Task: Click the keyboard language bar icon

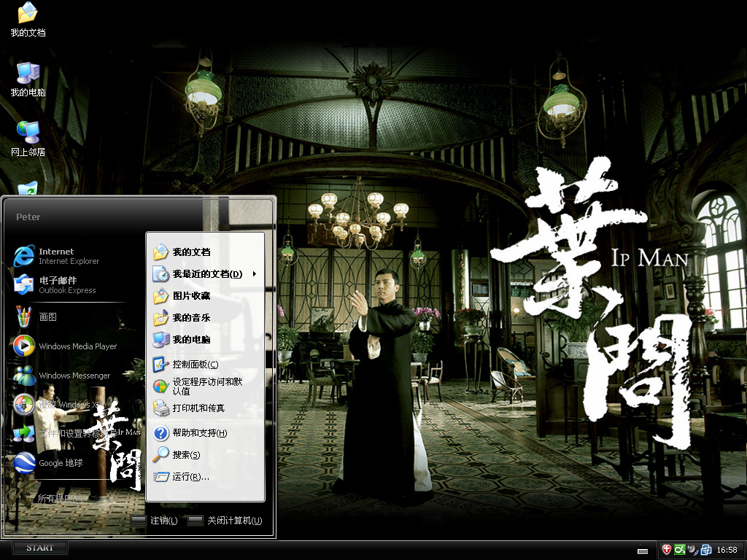Action: click(x=643, y=551)
